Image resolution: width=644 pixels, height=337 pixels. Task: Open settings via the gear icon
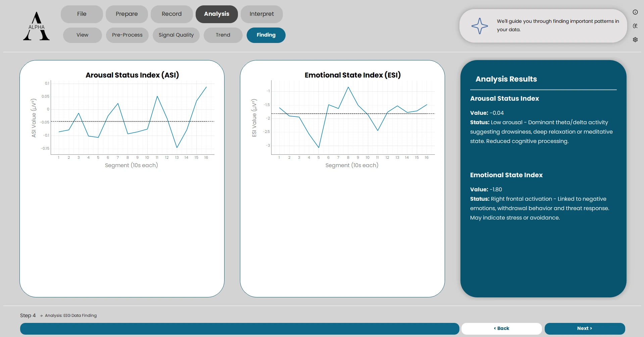[x=635, y=40]
